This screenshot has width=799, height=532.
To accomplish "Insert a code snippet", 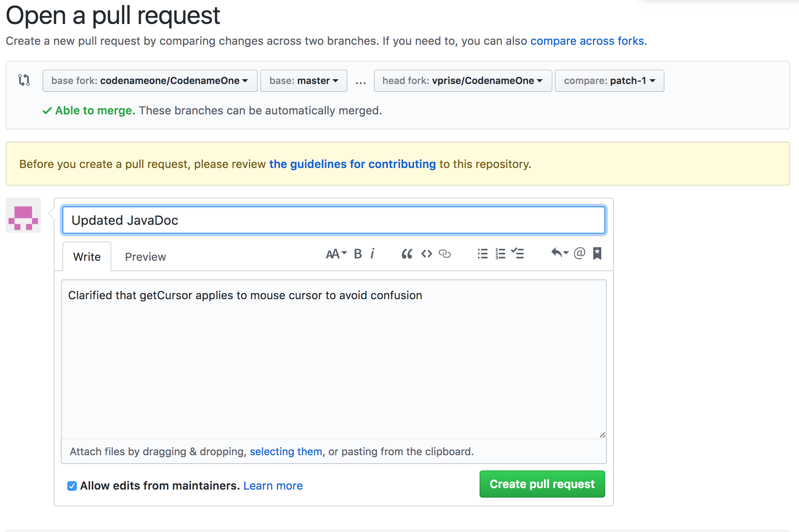I will (426, 254).
